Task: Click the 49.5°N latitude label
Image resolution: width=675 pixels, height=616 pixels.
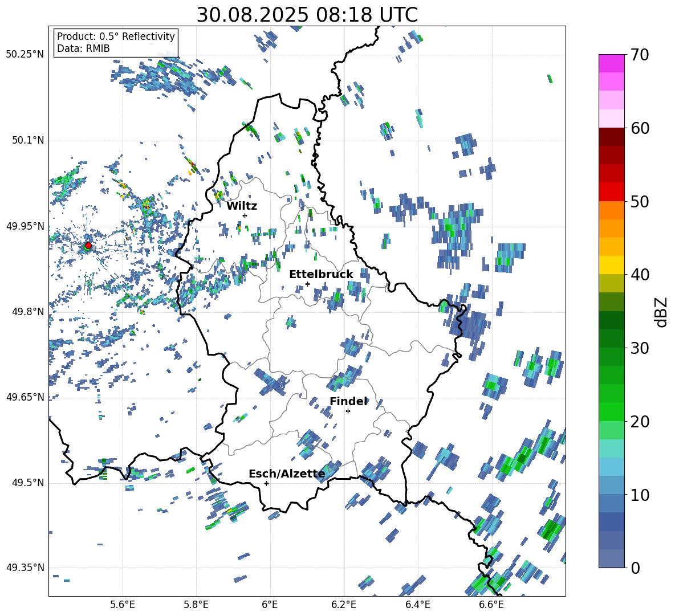Action: 27,483
